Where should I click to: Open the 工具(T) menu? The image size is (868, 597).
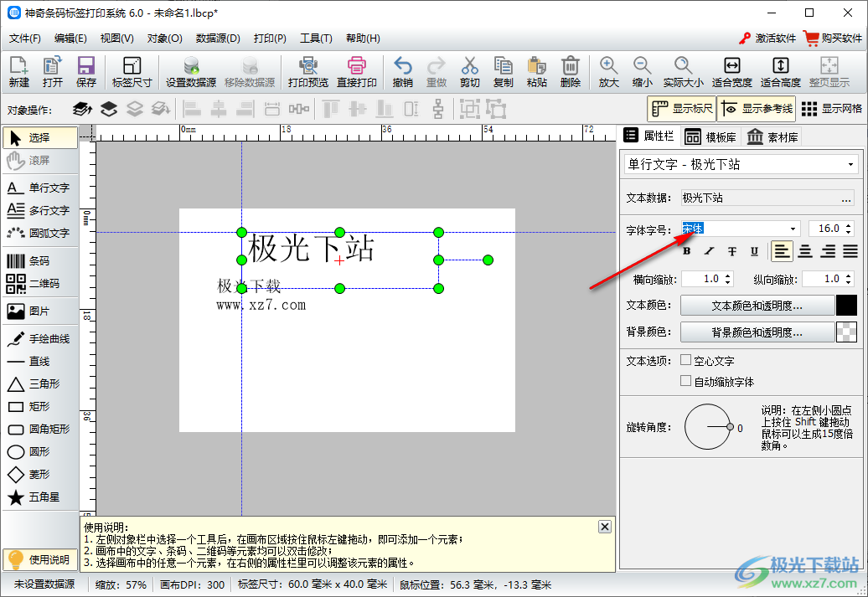(316, 39)
